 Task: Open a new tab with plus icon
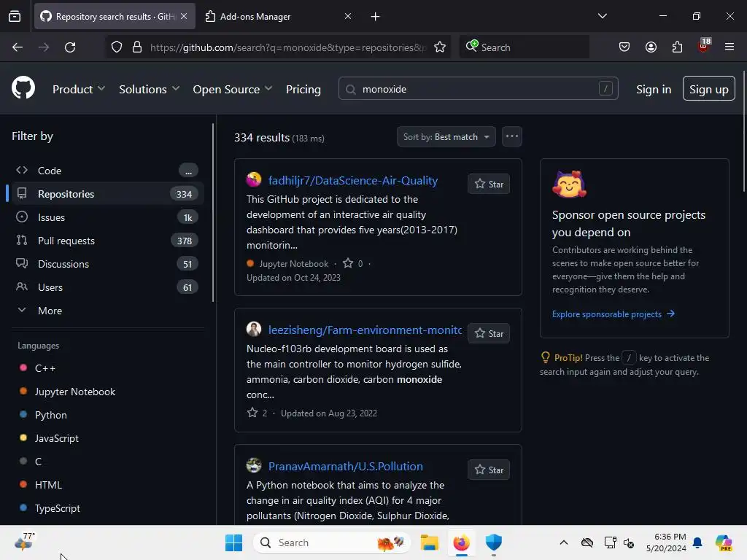coord(376,16)
